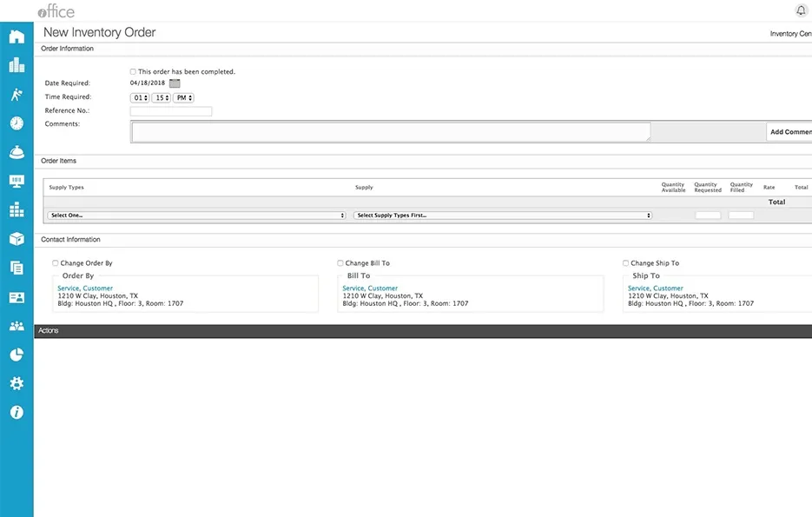Open the pie chart reports icon

[x=17, y=355]
